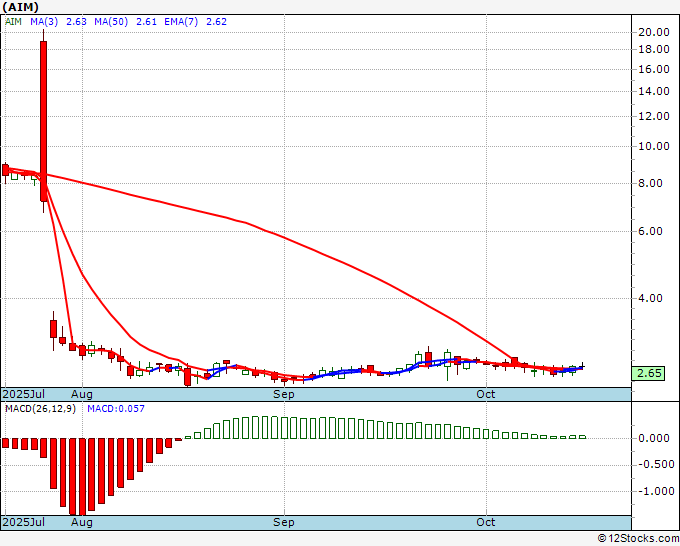The image size is (680, 546).
Task: Click the MA(3) legend label
Action: pos(44,22)
